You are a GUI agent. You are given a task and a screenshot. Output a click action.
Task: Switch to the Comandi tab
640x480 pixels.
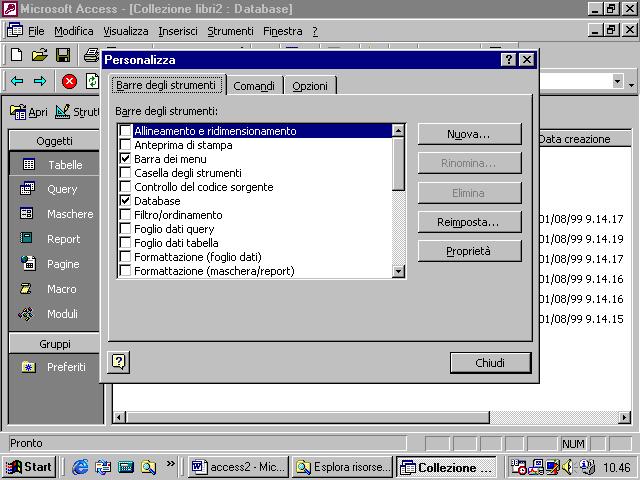[x=254, y=86]
